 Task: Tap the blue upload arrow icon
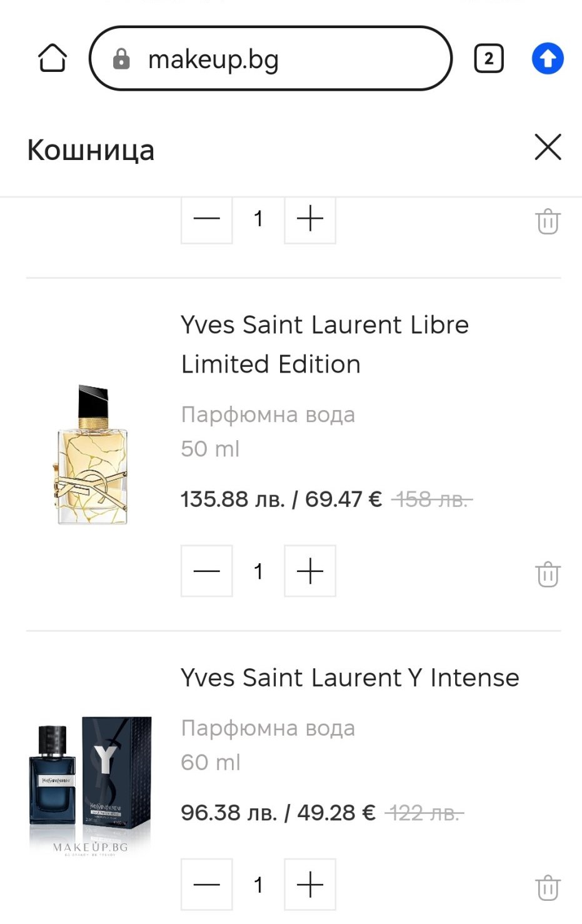click(548, 59)
